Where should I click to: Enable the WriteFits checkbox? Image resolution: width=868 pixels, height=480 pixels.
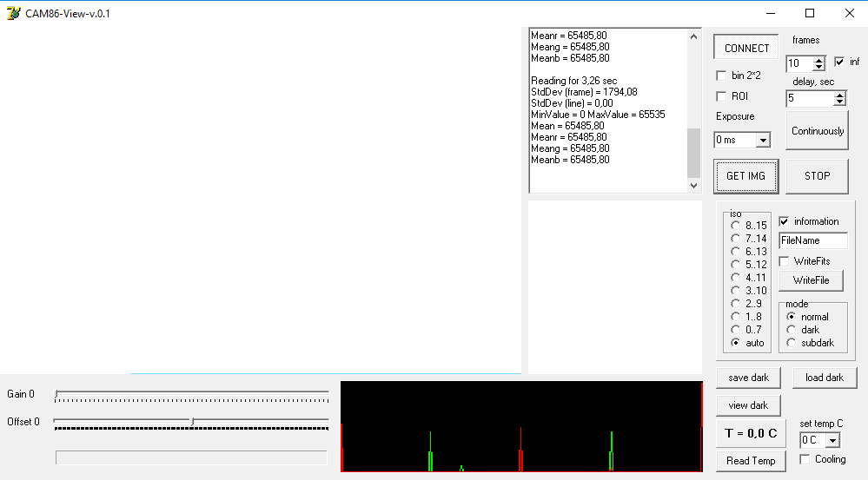tap(784, 261)
